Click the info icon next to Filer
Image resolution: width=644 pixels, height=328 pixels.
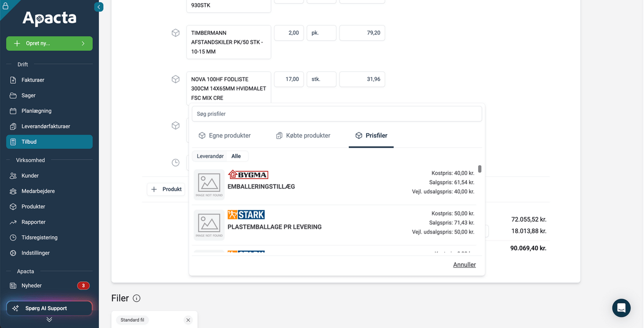(x=137, y=298)
